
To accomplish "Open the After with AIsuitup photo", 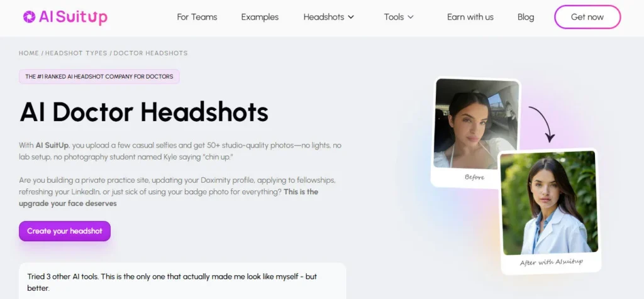I will [x=550, y=211].
